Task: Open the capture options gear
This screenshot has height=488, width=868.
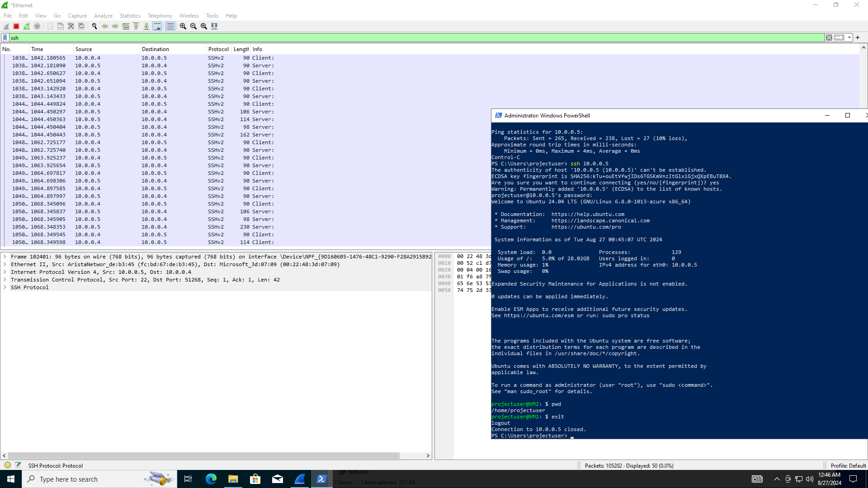Action: [38, 26]
